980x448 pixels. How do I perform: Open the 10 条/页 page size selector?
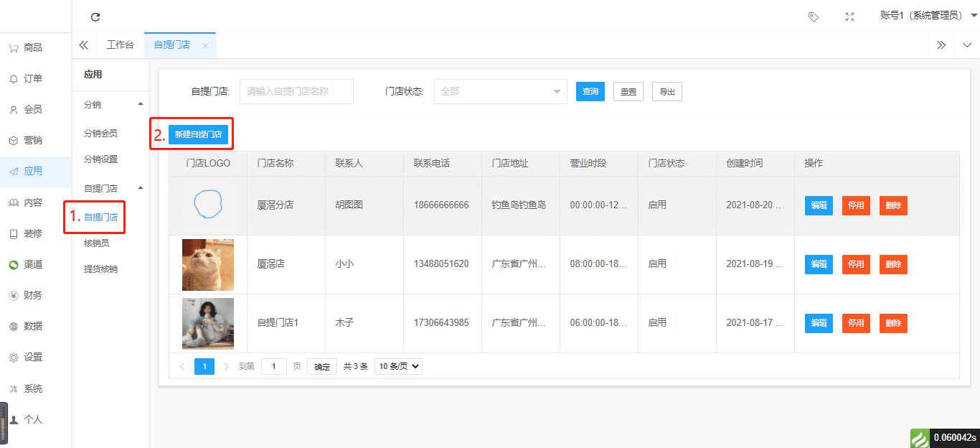398,366
